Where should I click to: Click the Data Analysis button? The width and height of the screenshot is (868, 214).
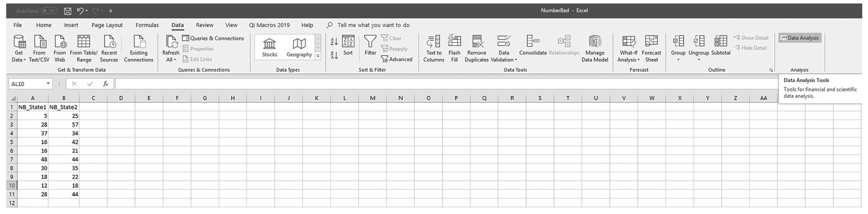click(800, 38)
